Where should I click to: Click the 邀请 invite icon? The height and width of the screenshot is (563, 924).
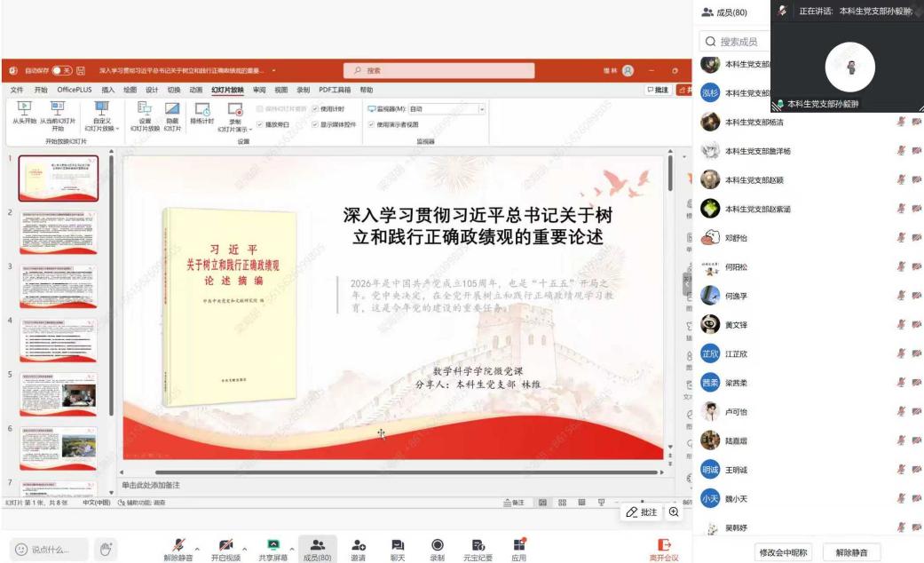[x=358, y=545]
